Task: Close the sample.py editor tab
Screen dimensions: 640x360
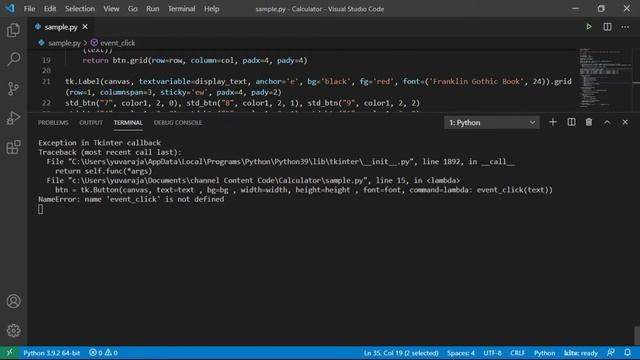Action: (x=85, y=27)
